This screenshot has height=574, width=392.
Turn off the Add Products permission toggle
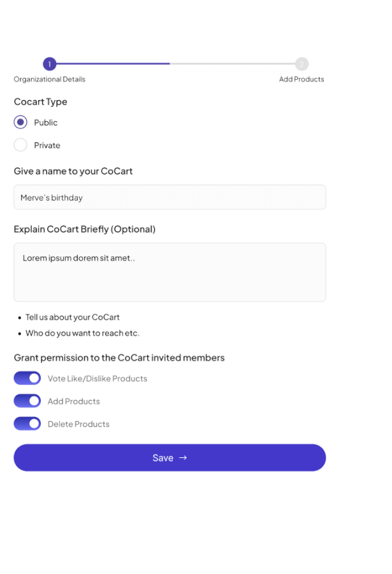27,401
